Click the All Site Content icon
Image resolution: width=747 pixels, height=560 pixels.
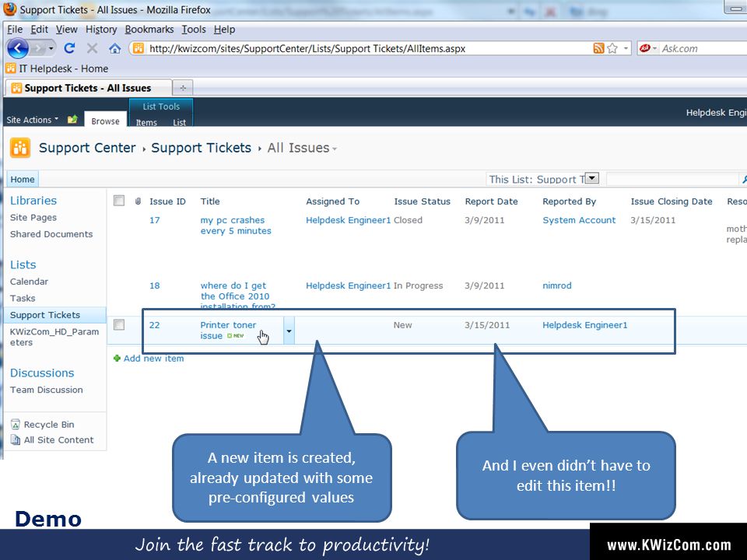(16, 439)
